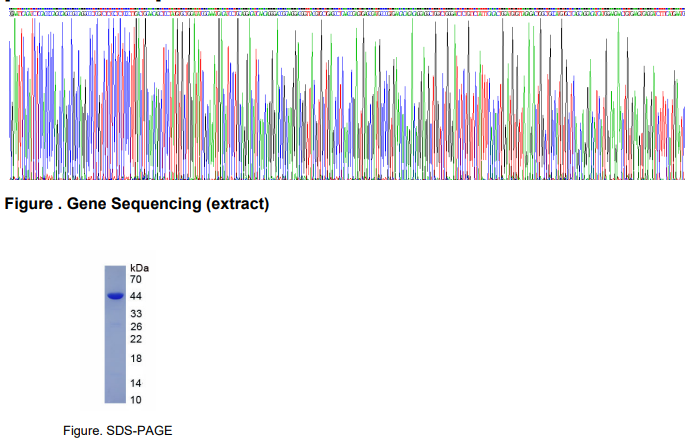Select the 18 kDa marker label

click(136, 359)
